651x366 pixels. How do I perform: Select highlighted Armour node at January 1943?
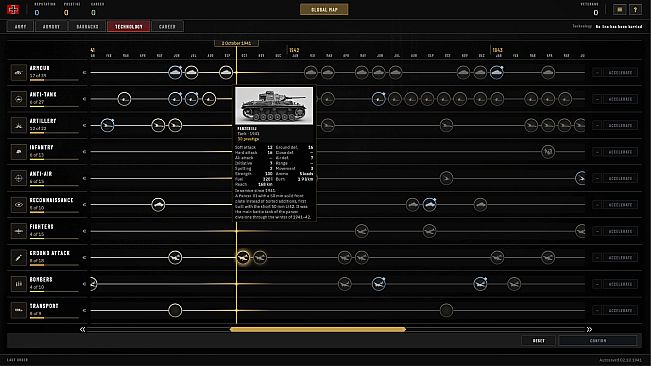(497, 73)
